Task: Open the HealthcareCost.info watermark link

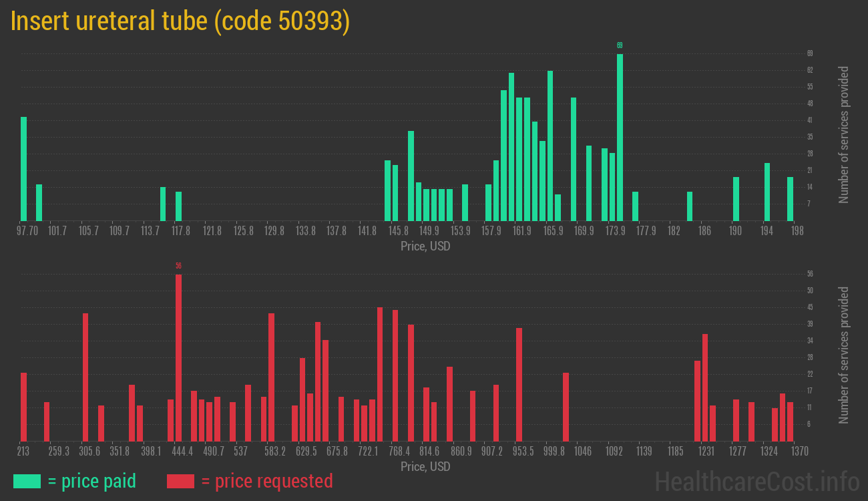Action: click(x=756, y=481)
